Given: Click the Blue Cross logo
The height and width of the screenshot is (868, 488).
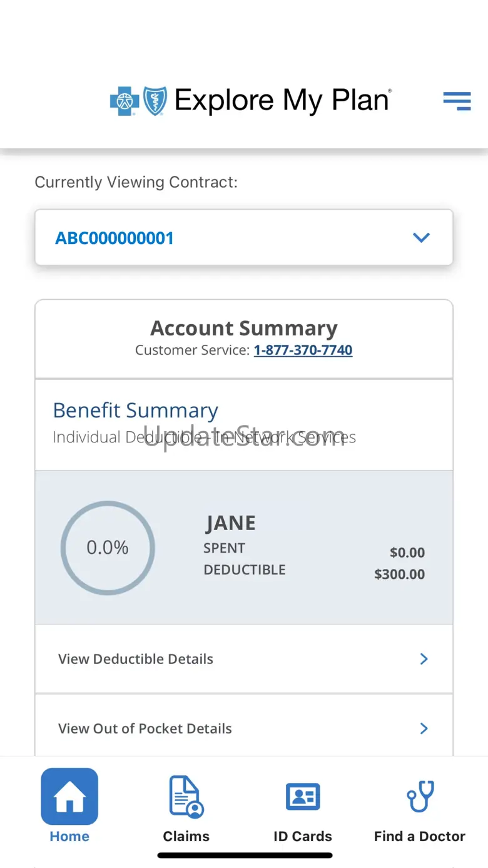Looking at the screenshot, I should (125, 101).
